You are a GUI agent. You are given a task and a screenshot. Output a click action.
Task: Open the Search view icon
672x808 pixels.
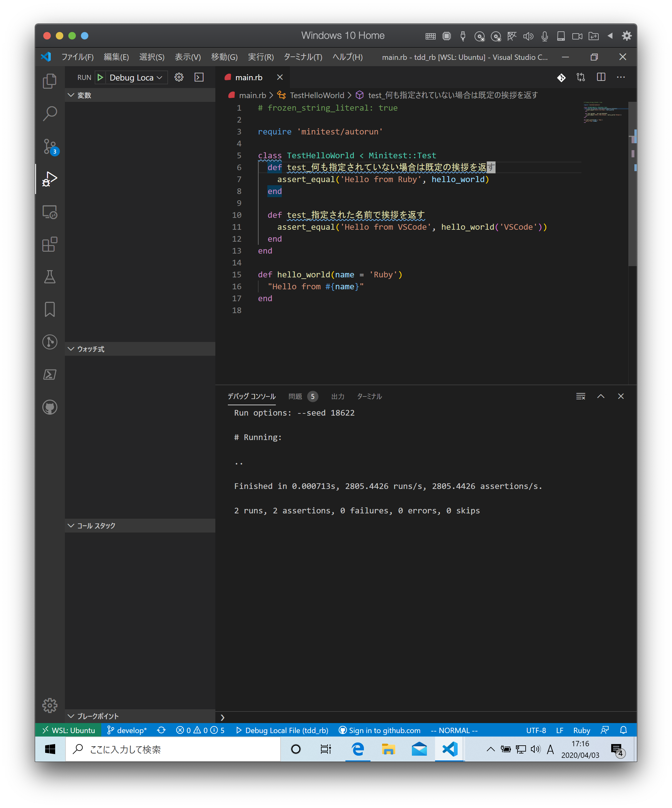tap(50, 113)
